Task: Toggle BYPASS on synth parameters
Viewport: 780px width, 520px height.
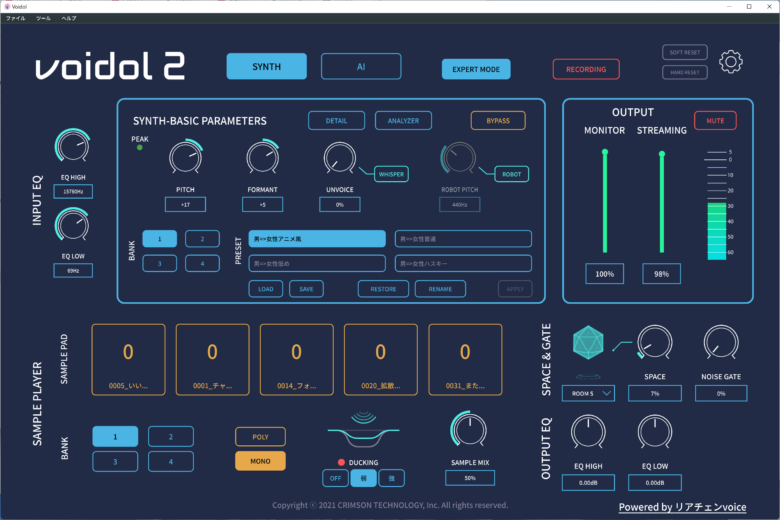Action: [498, 120]
